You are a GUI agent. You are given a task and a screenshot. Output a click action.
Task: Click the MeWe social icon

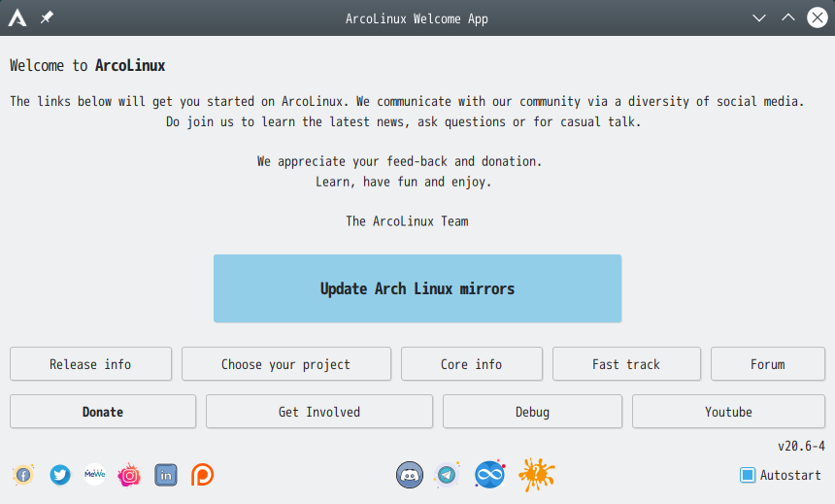pyautogui.click(x=95, y=474)
